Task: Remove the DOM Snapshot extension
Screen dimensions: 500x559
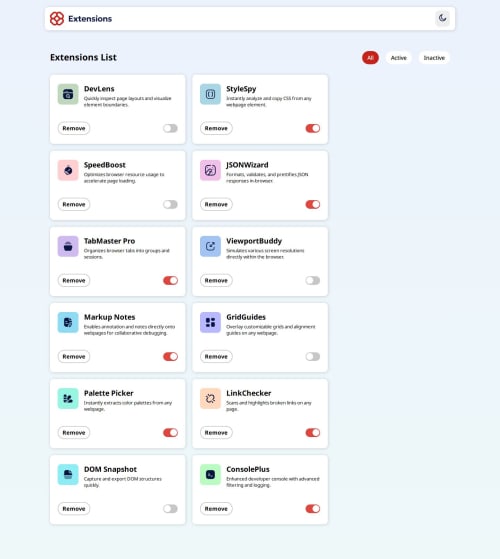Action: pyautogui.click(x=74, y=509)
